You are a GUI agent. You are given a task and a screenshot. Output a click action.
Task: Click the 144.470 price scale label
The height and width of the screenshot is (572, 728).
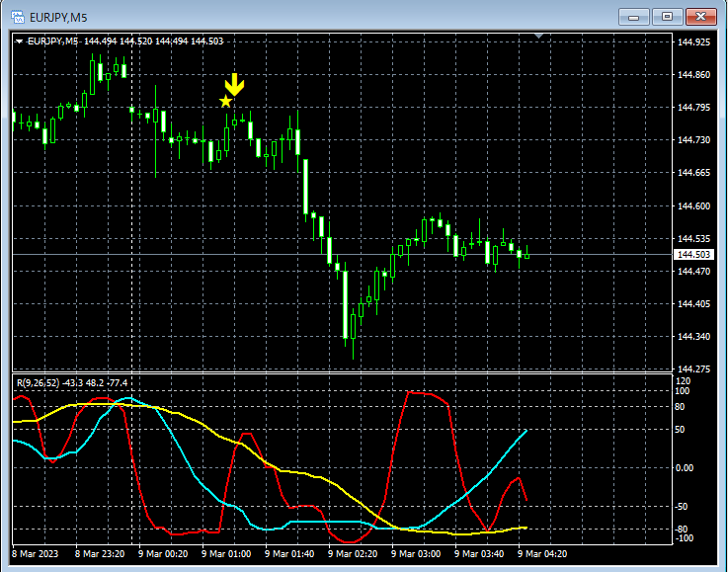click(694, 271)
